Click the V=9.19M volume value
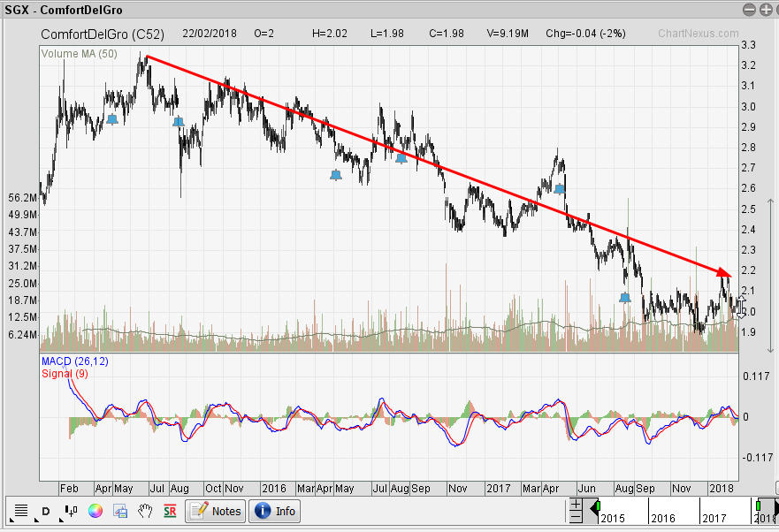779x532 pixels. (508, 34)
